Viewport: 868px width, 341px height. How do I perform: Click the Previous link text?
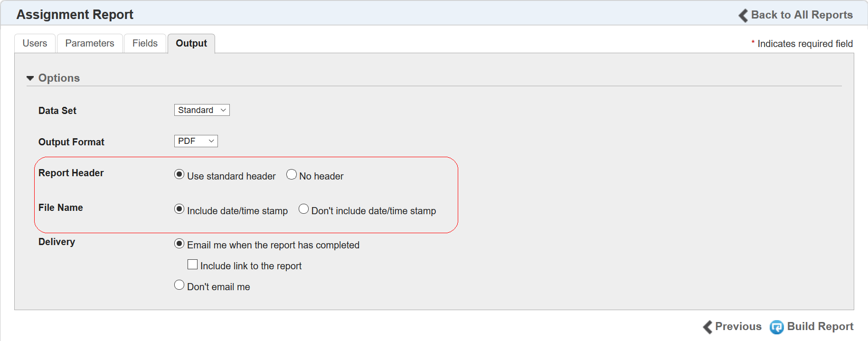(738, 326)
